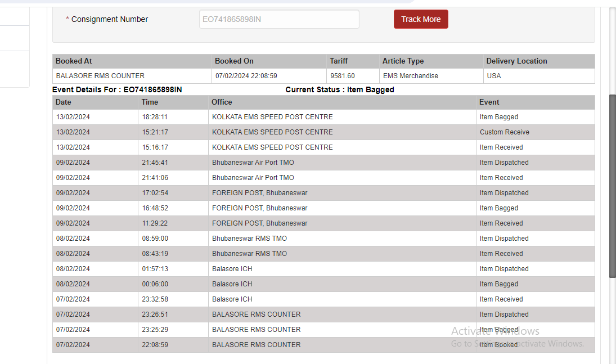Screen dimensions: 616x364
Task: Click the Current Status : Item Bagged text
Action: click(340, 89)
